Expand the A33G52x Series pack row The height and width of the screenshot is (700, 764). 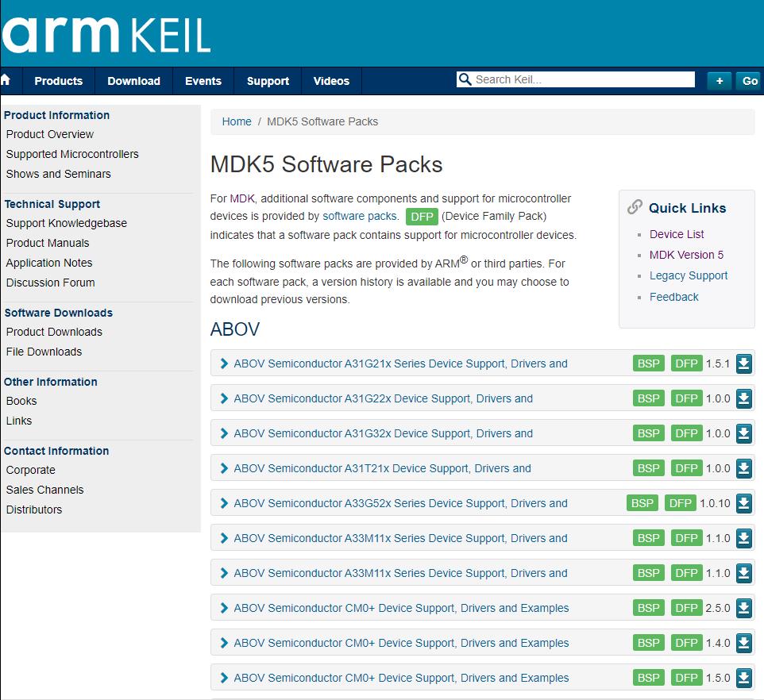(224, 503)
